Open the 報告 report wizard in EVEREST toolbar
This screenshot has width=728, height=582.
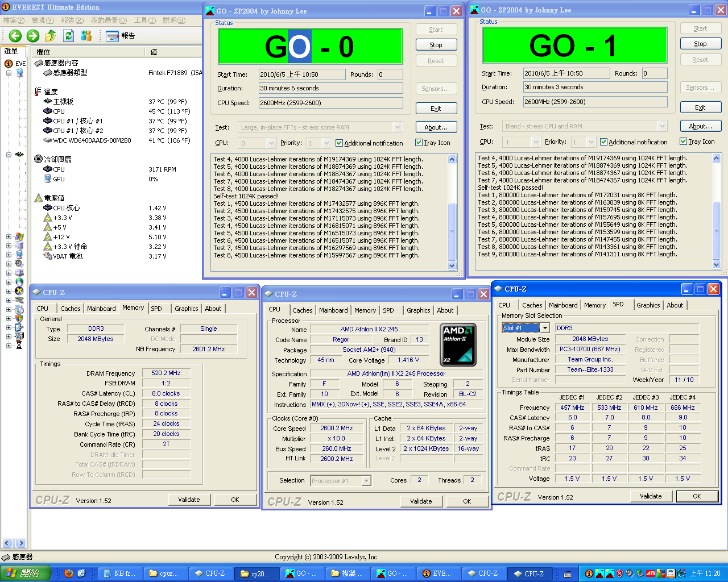click(x=121, y=36)
